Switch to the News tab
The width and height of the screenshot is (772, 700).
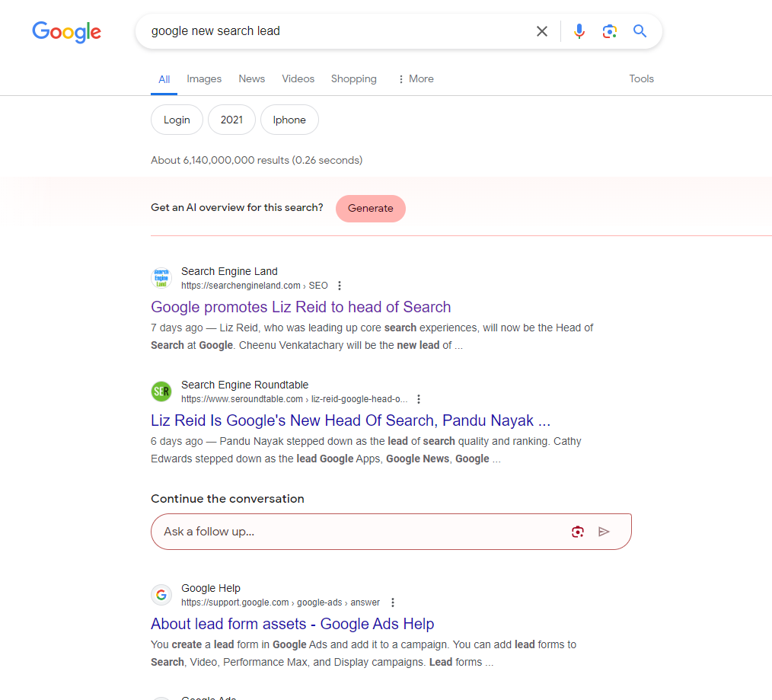pos(251,78)
